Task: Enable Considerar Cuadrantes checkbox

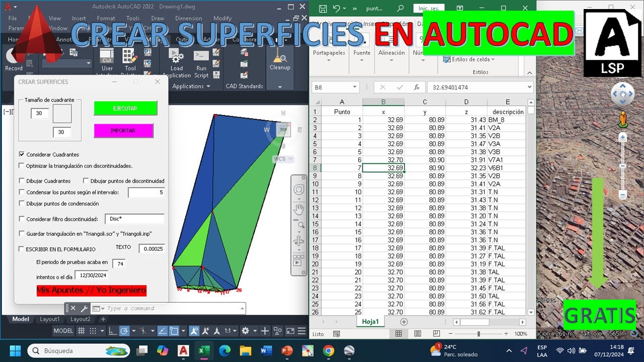Action: (x=21, y=154)
